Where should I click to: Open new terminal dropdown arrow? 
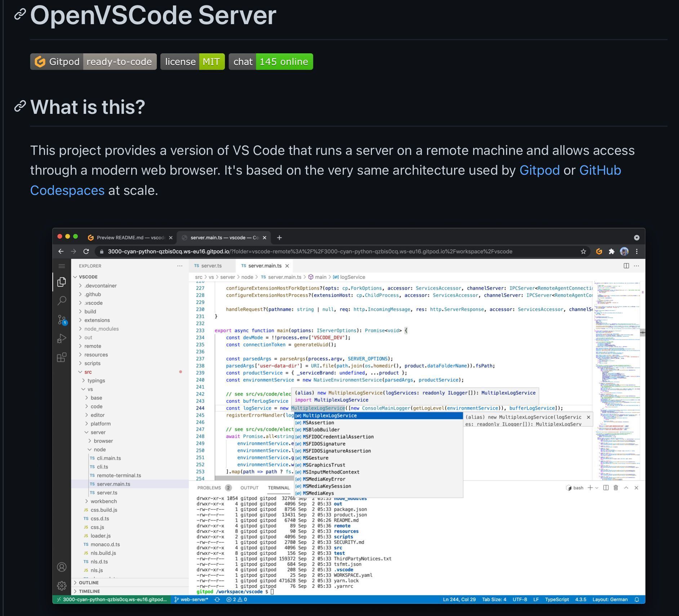click(597, 488)
